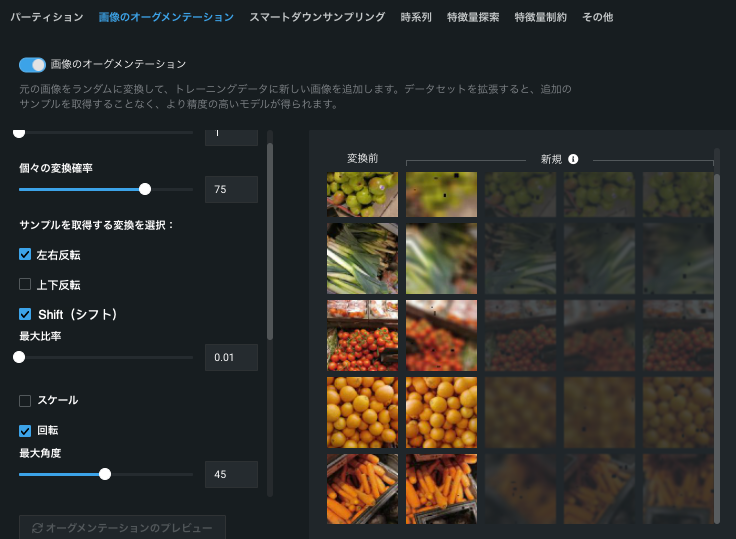Open first augmented oranges thumbnail
736x539 pixels.
tap(441, 412)
